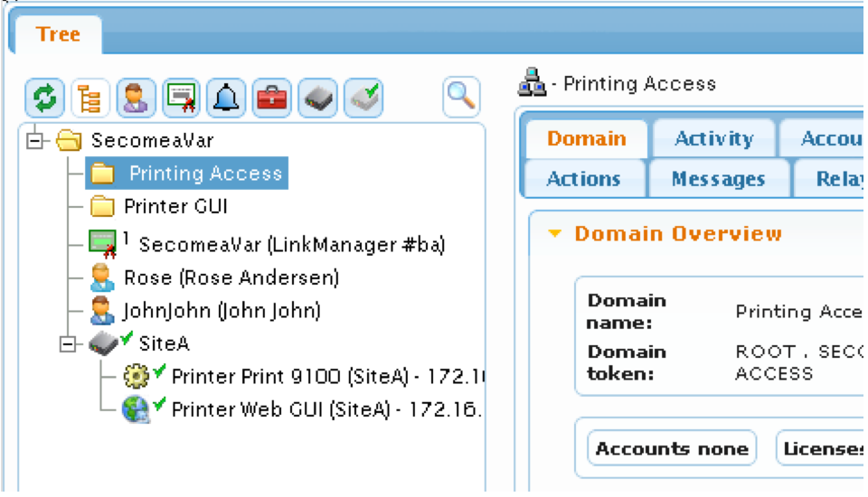Click the user account toolbar icon
The height and width of the screenshot is (497, 868).
click(x=136, y=98)
